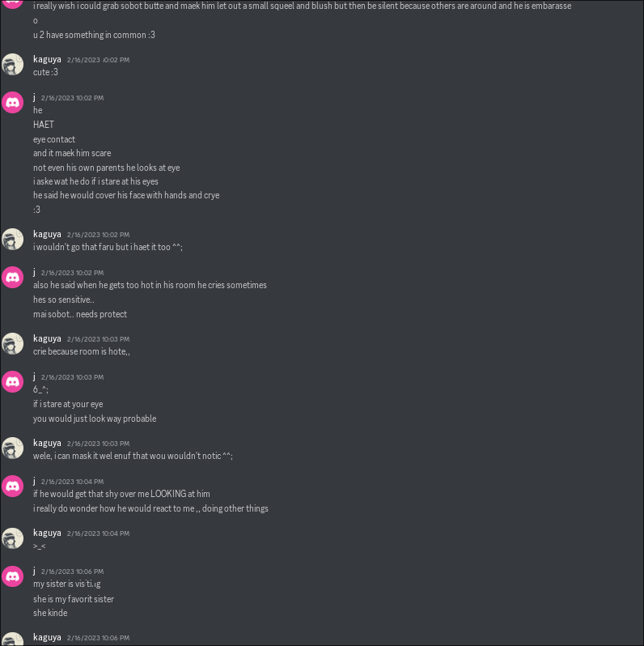
Task: Click kaguya's avatar beside the "cute :3" message
Action: 12,64
